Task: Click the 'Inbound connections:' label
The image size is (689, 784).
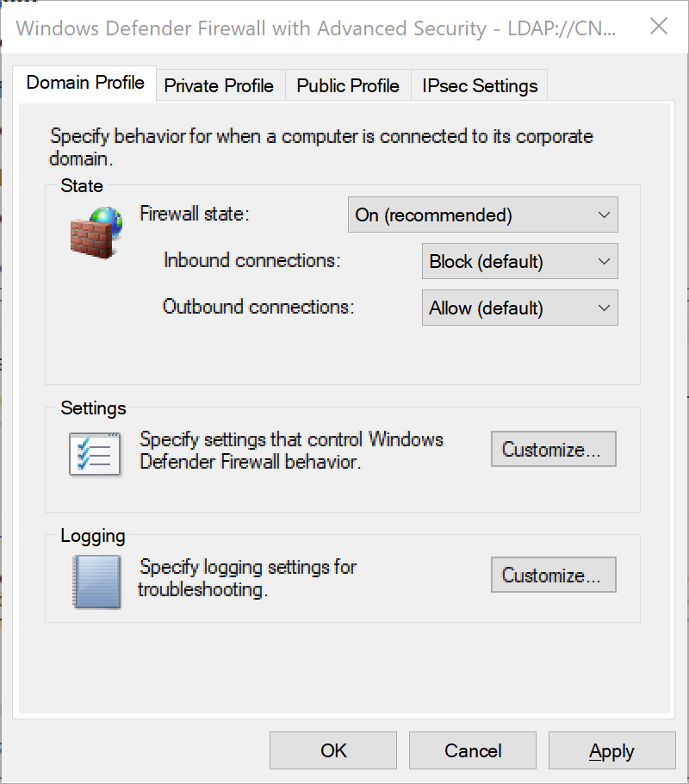Action: [x=251, y=260]
